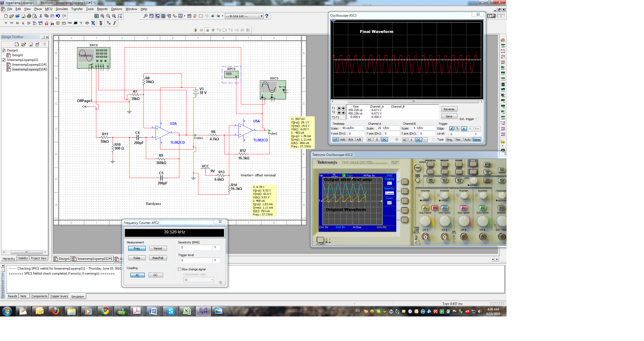Place a diode component
The width and height of the screenshot is (644, 341).
pos(17,23)
